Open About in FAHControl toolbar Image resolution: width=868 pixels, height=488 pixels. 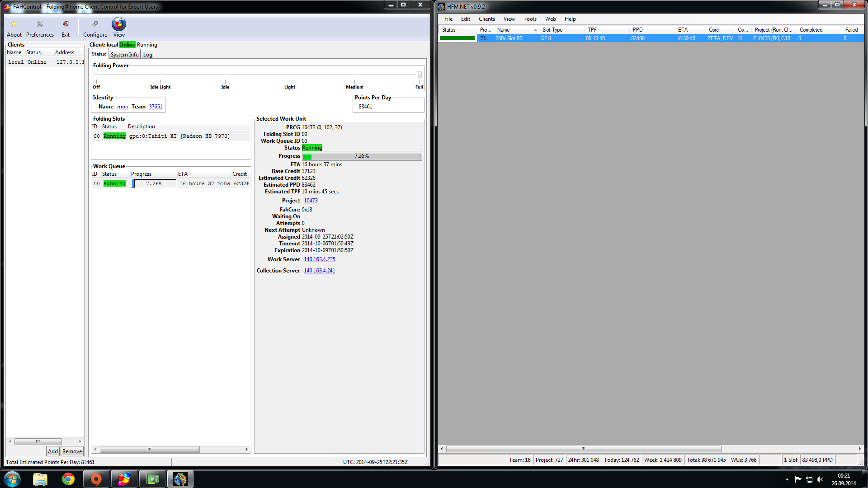point(14,28)
